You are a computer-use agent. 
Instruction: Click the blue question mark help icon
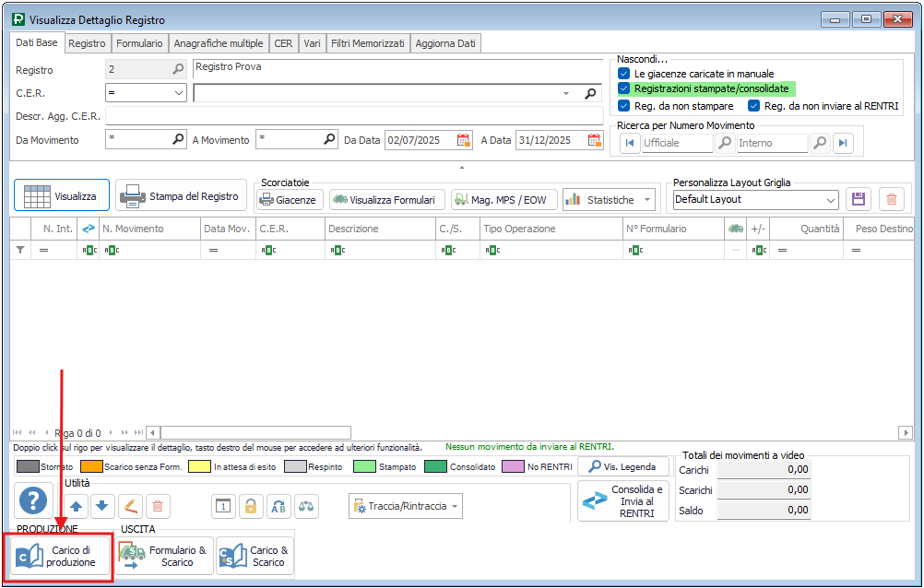tap(33, 502)
